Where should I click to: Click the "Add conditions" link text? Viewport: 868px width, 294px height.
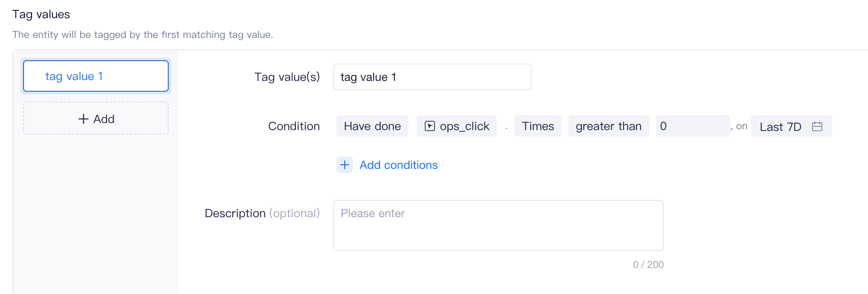[398, 165]
